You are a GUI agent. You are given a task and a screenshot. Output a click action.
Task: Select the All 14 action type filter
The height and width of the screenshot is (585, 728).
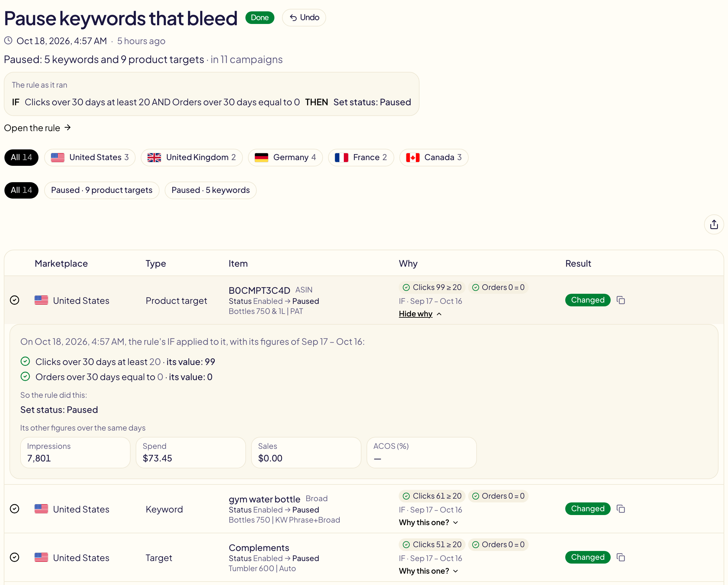[x=21, y=190]
